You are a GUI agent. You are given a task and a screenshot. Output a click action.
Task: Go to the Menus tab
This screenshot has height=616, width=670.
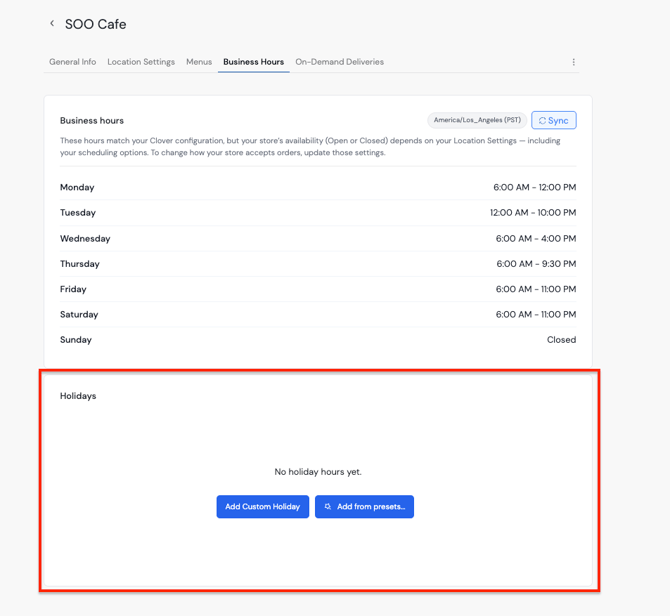199,62
